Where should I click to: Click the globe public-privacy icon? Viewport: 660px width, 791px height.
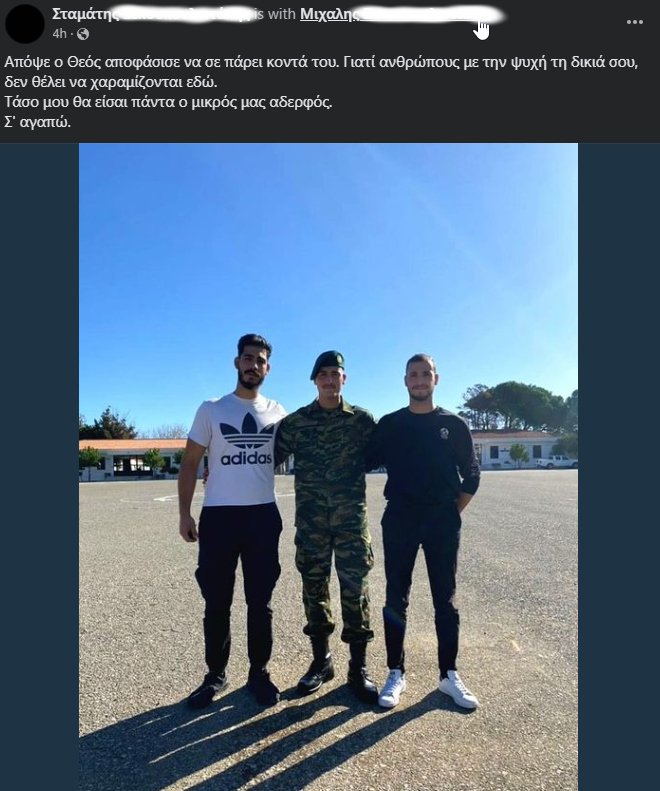(83, 34)
